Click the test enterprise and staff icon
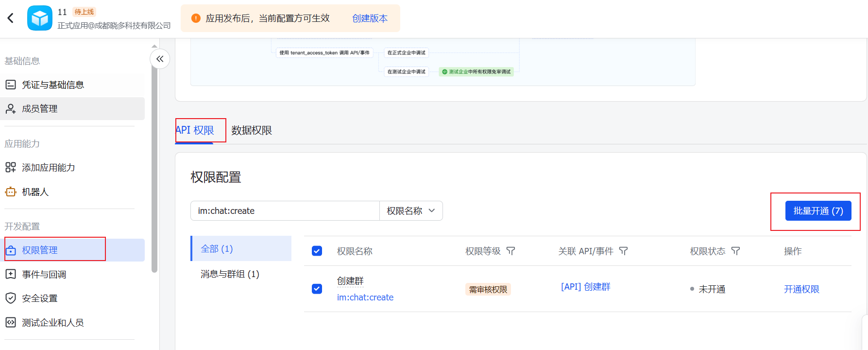 point(11,322)
